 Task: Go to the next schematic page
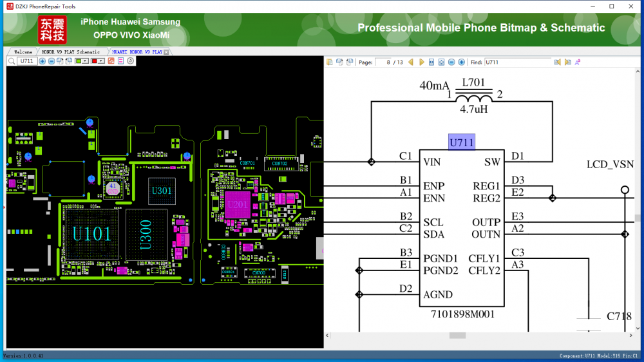421,62
